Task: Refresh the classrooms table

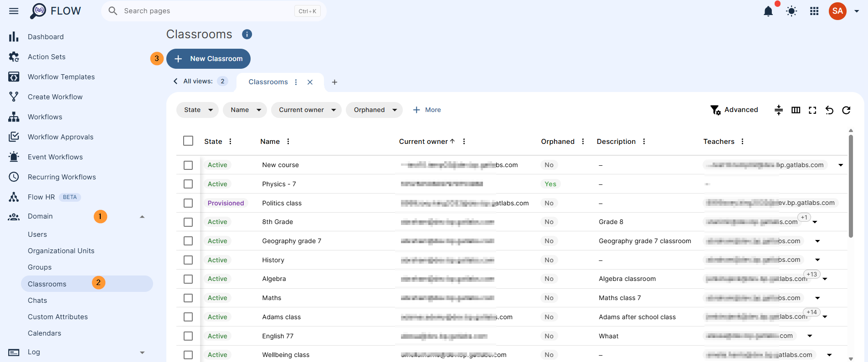Action: [x=846, y=110]
